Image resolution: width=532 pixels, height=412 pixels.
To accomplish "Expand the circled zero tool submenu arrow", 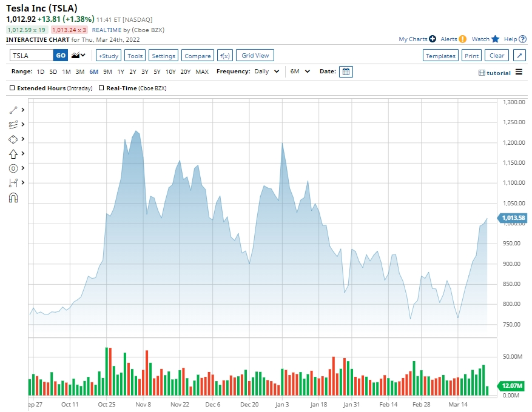I will (x=23, y=168).
